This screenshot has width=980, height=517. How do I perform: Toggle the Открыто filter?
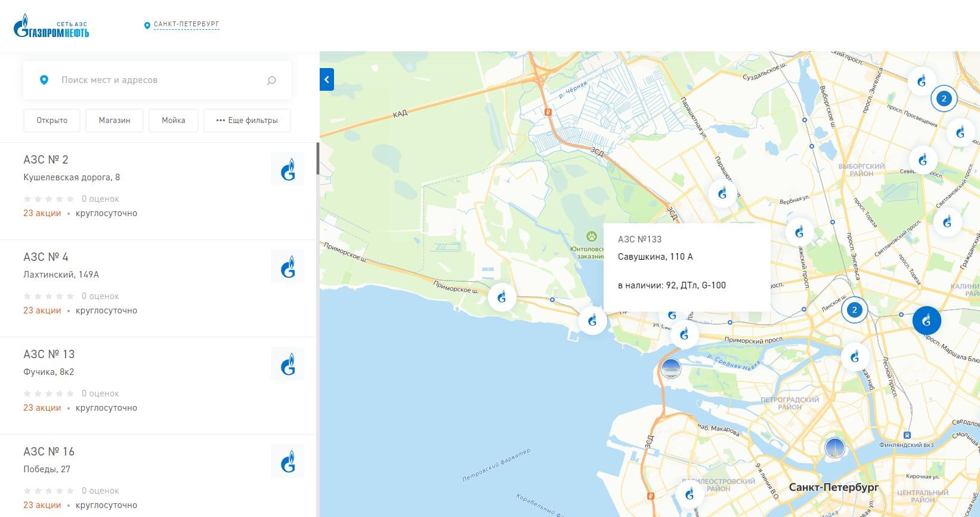pos(52,120)
